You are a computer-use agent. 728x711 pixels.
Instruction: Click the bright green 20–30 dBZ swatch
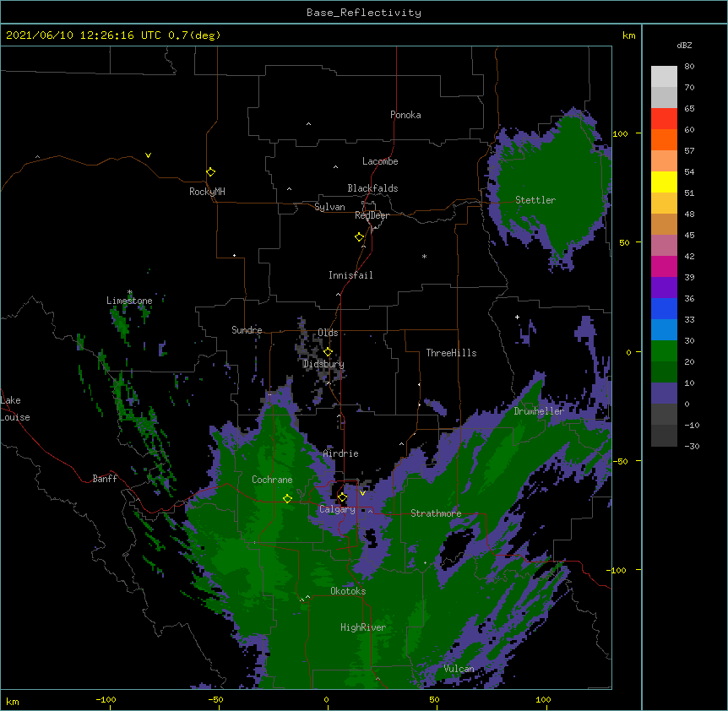click(664, 351)
